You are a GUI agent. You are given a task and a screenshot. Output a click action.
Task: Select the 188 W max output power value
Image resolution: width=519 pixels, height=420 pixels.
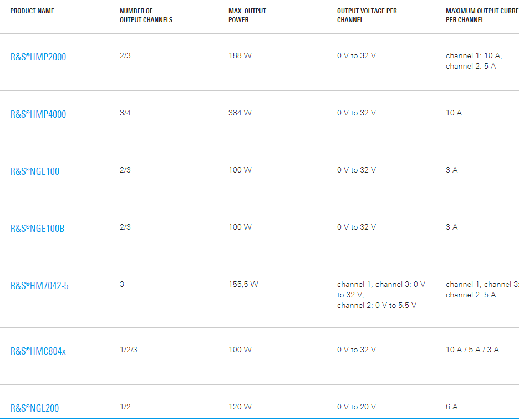[240, 55]
